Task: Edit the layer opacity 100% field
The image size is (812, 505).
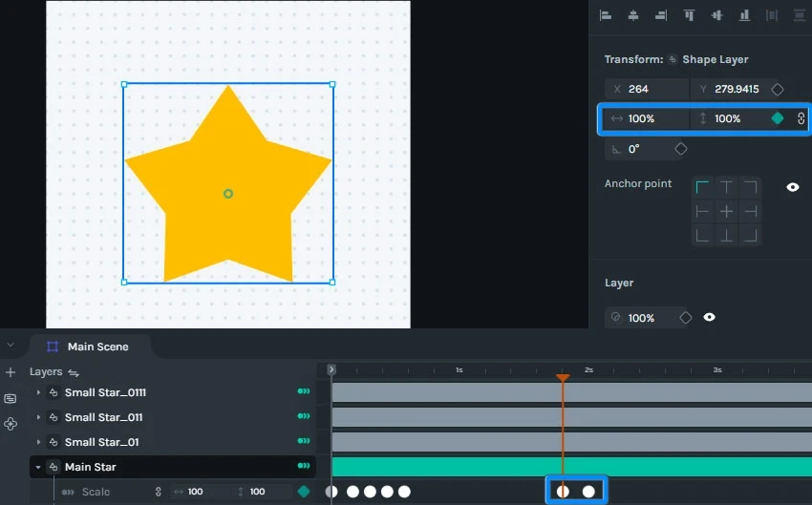Action: click(641, 318)
